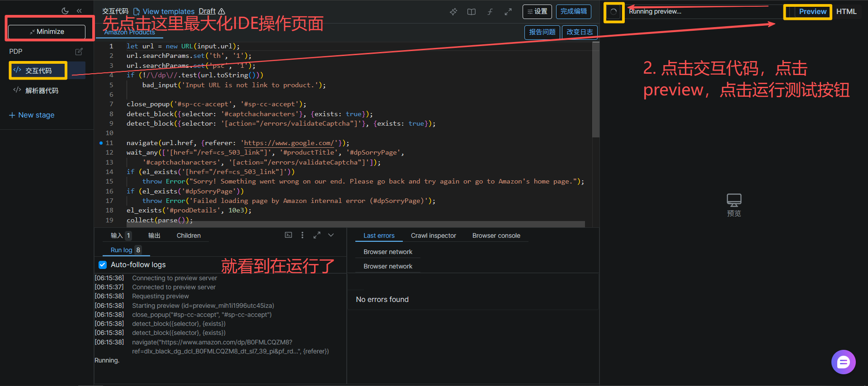Toggle the Auto-follow logs checkbox

point(103,265)
